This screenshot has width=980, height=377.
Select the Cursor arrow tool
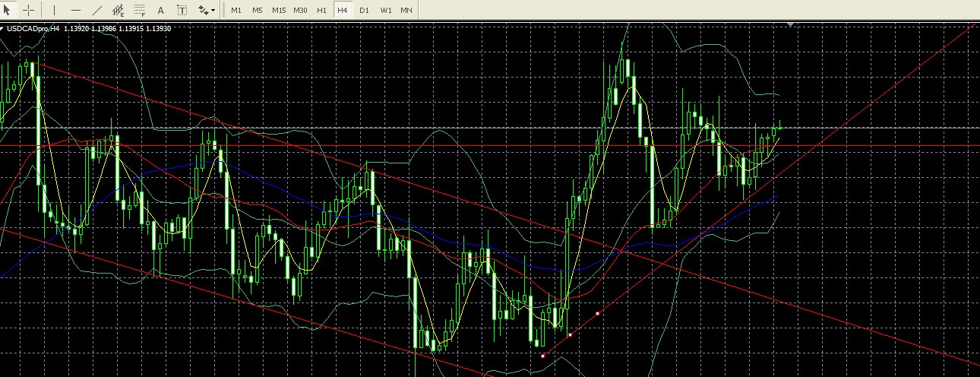[x=8, y=10]
